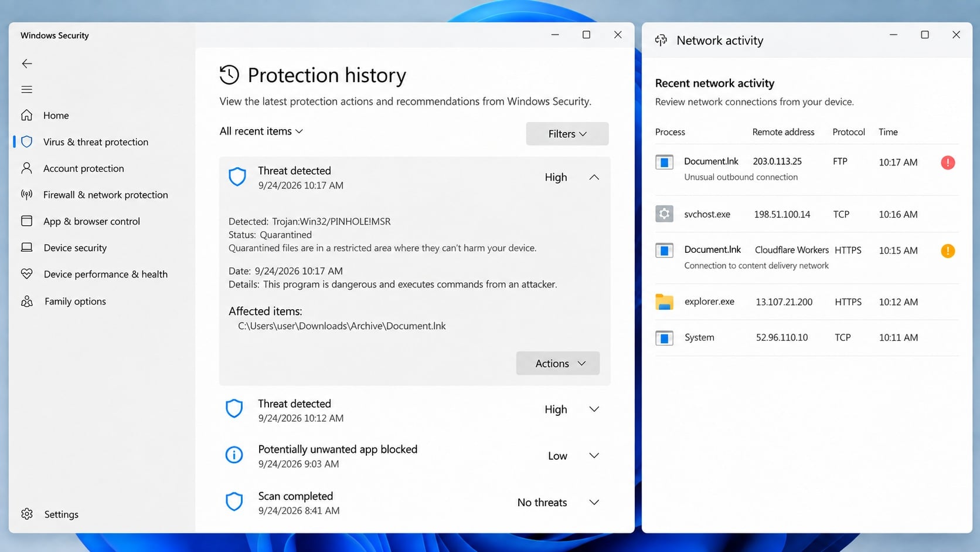The image size is (980, 552).
Task: Click Connection to content delivery network note
Action: pos(756,266)
